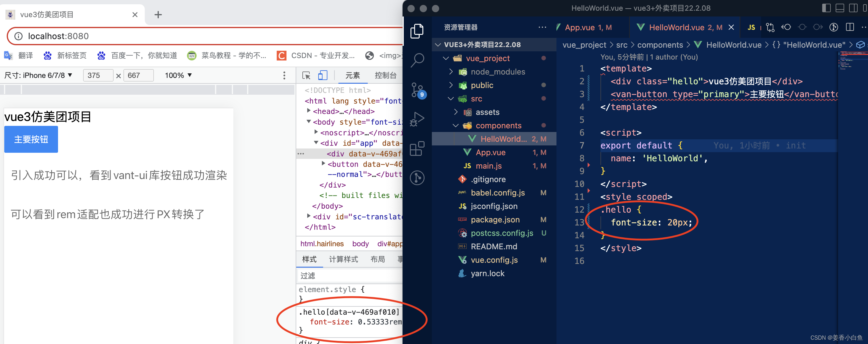
Task: Collapse the src folder
Action: [451, 99]
